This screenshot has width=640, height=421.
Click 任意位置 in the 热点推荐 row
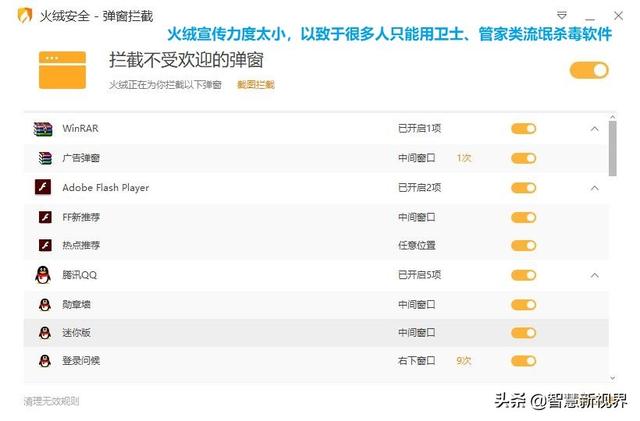(x=417, y=245)
